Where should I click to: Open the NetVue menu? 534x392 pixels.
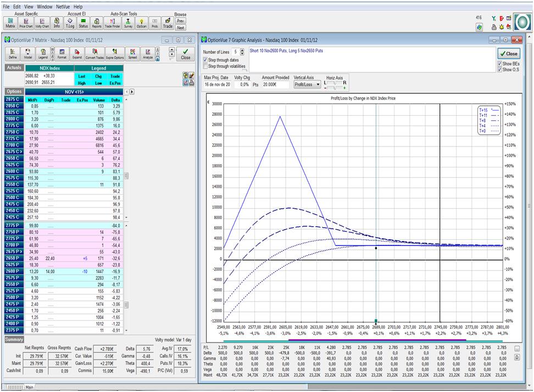[x=64, y=7]
